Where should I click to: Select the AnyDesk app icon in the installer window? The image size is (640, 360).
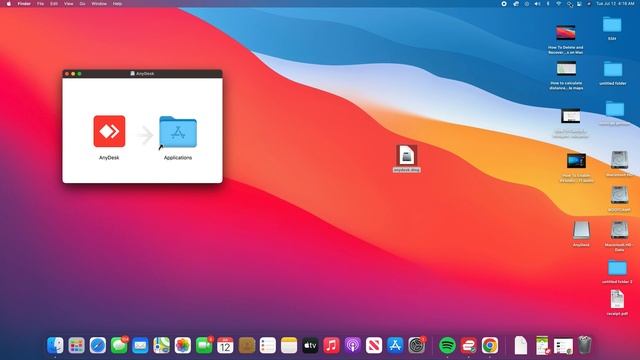pos(109,131)
